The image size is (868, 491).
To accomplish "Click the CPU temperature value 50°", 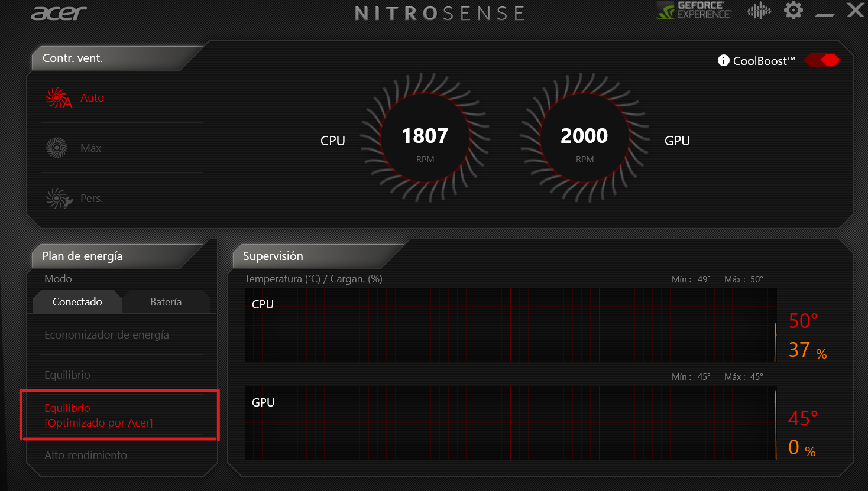I will pyautogui.click(x=803, y=321).
